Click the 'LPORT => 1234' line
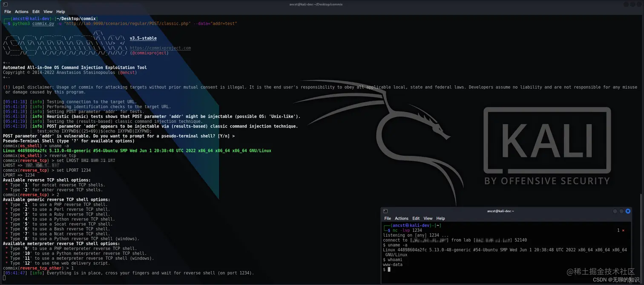This screenshot has height=285, width=644. pos(19,175)
